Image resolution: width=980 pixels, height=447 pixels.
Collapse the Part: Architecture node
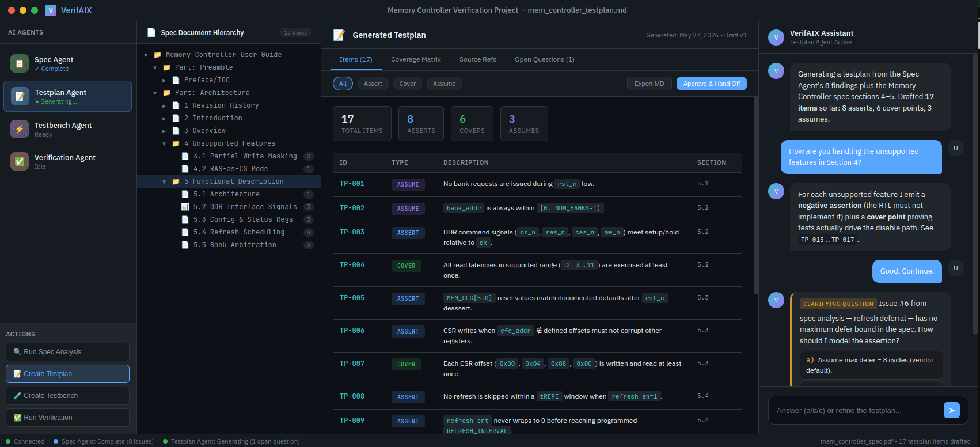(155, 93)
